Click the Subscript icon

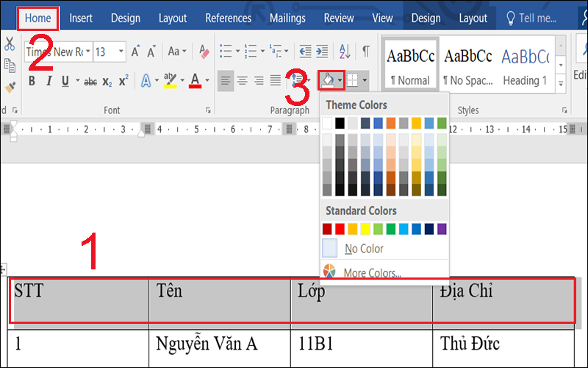107,81
